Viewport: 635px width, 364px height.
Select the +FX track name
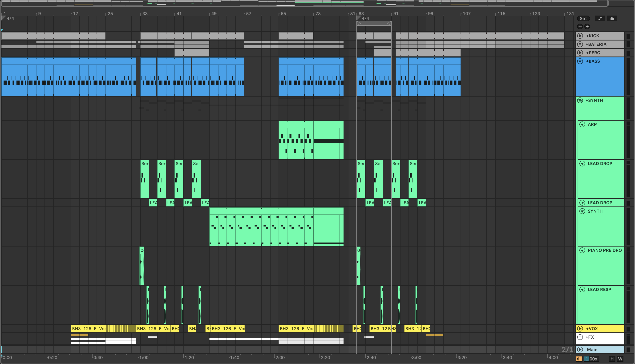(x=590, y=337)
